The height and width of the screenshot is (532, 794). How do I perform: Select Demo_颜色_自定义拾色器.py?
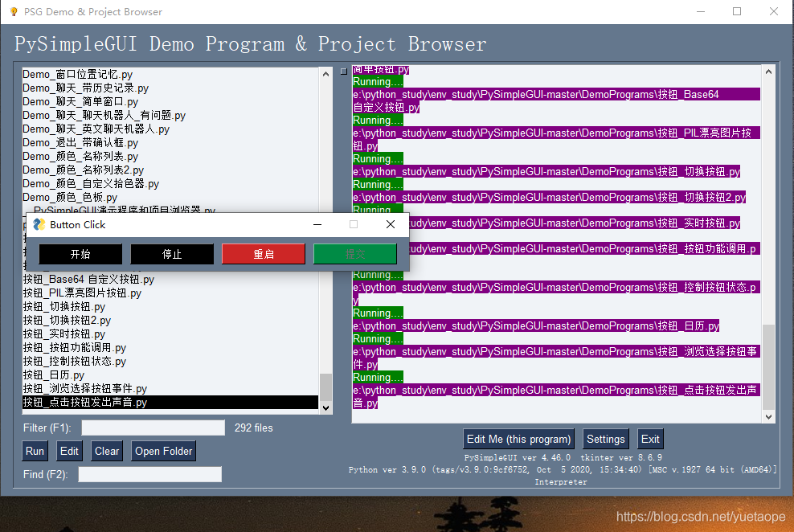click(170, 184)
